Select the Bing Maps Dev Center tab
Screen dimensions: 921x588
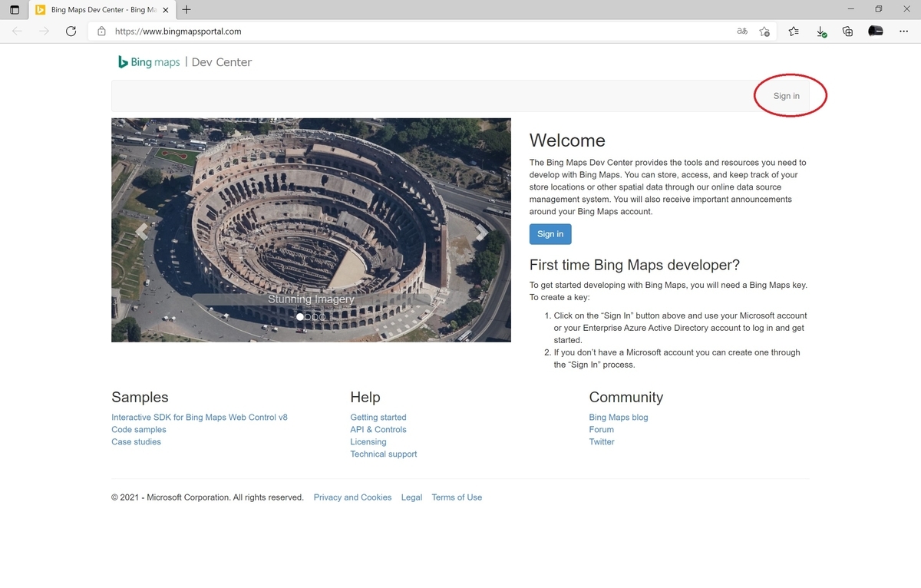(101, 10)
